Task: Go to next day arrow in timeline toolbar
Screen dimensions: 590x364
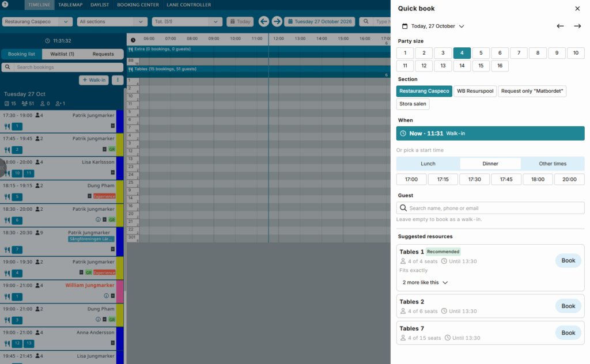Action: coord(277,21)
